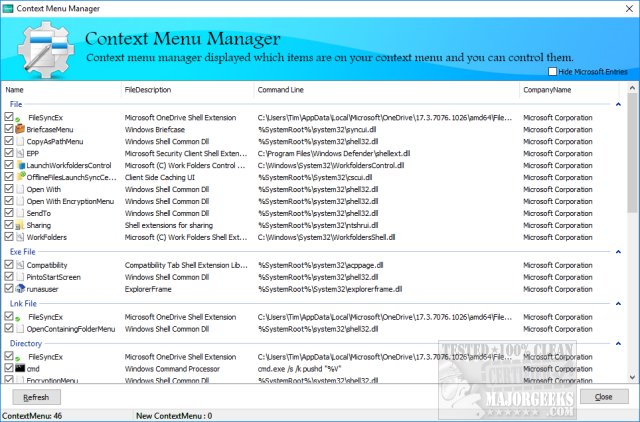
Task: Click the 'cmd.exe /s /k pushd' command
Action: (x=299, y=369)
